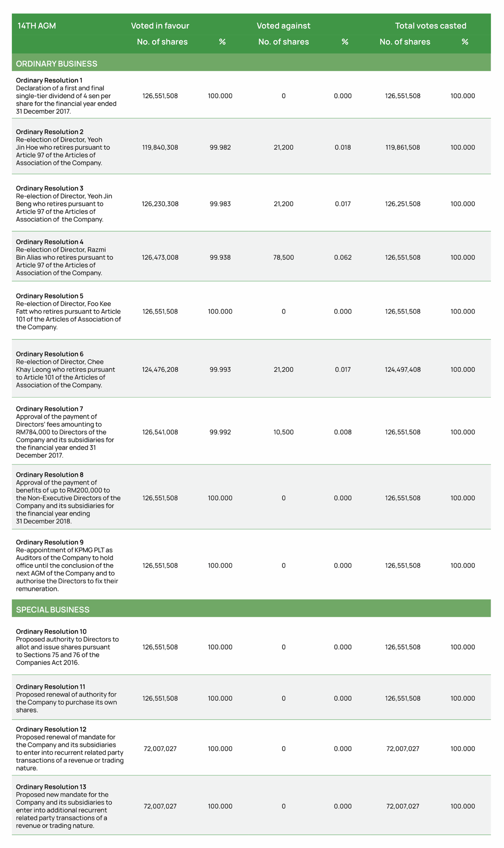Select the Ordinary Resolution 7 title
Screen dimensions: 504x848
click(x=49, y=409)
